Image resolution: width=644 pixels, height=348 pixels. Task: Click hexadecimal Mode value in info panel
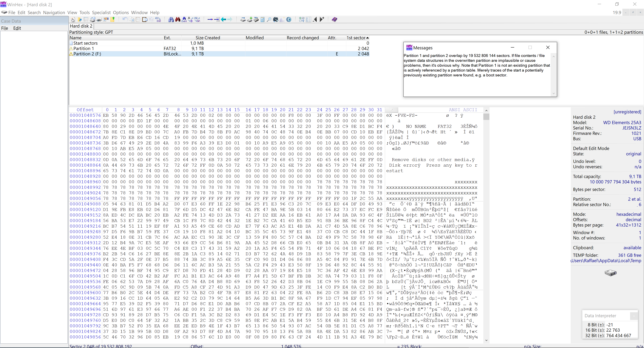coord(629,214)
